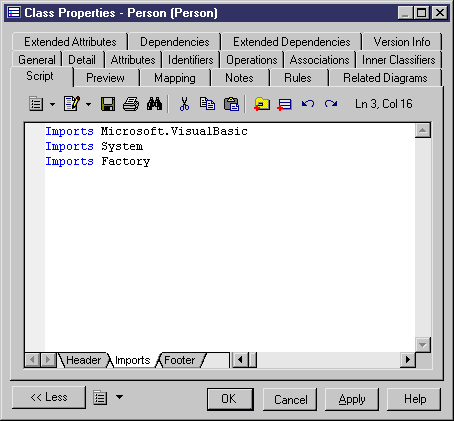
Task: Click the OK button
Action: (230, 399)
